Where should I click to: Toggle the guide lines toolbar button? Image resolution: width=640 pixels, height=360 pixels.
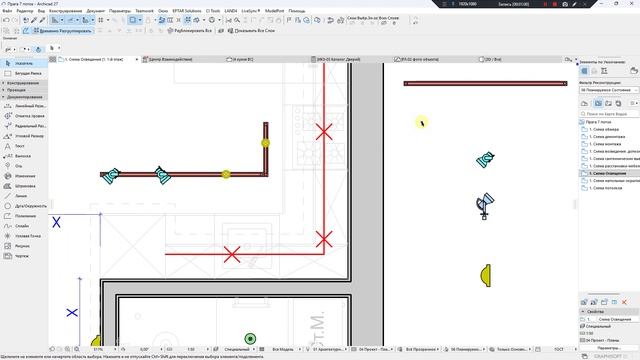pos(55,20)
